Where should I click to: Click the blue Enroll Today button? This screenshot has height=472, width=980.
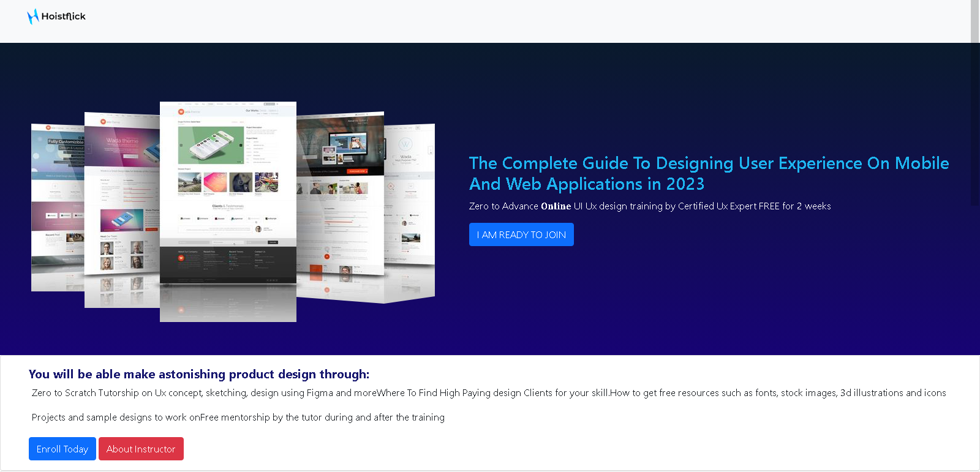62,449
